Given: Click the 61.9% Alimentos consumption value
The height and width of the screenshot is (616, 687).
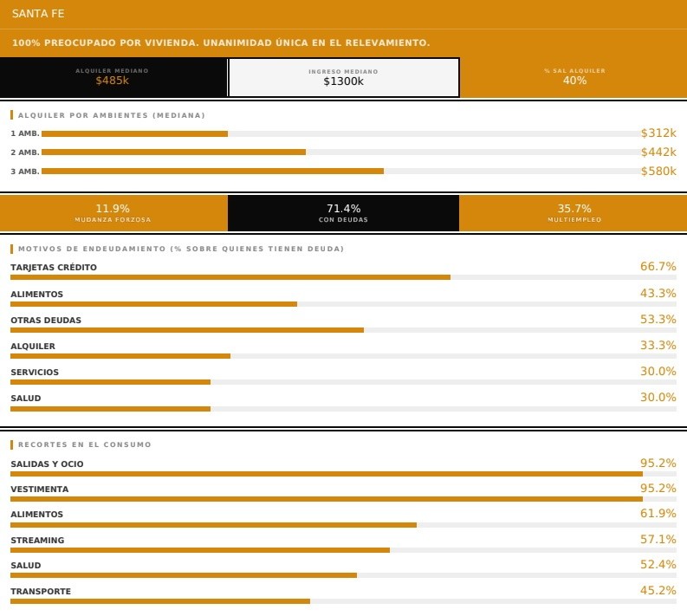Looking at the screenshot, I should coord(658,514).
